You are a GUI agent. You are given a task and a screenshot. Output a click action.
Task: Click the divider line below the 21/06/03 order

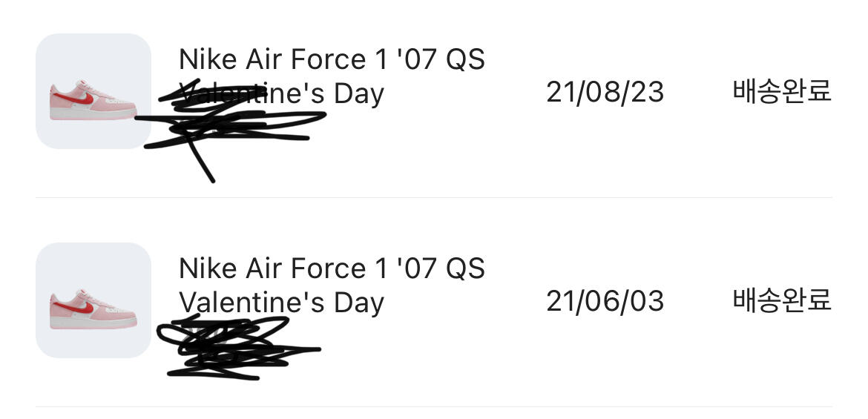coord(433,406)
